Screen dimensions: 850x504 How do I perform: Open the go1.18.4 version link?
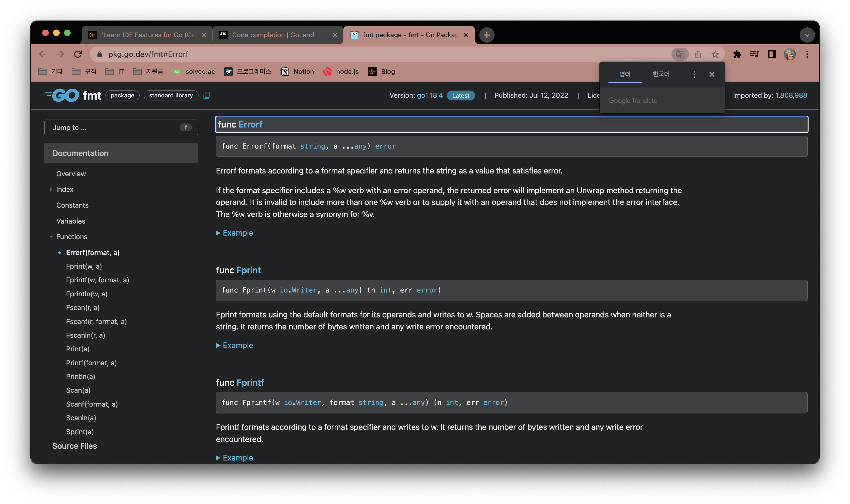point(430,95)
